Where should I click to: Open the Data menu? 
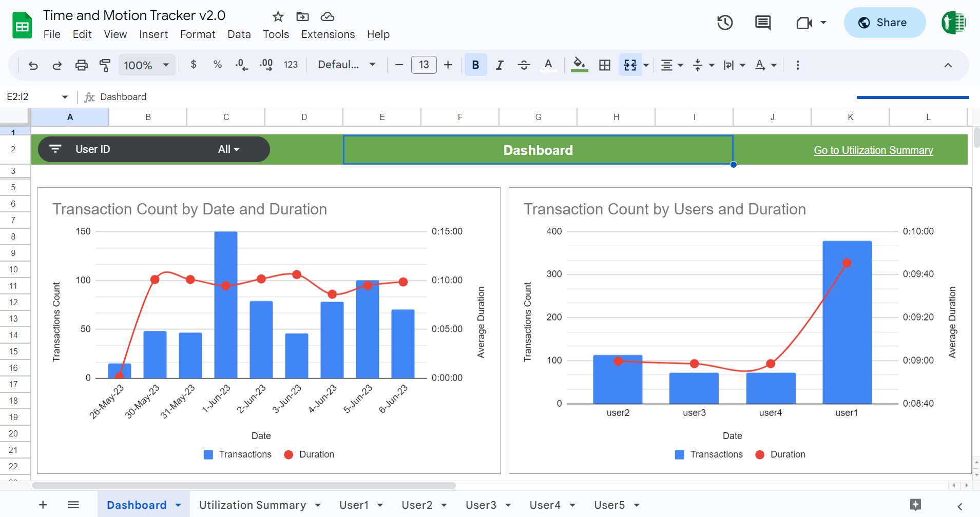pos(239,34)
